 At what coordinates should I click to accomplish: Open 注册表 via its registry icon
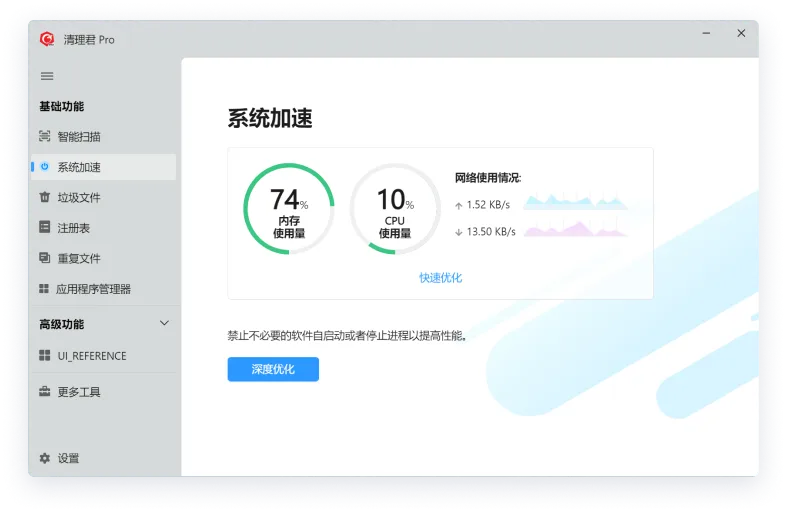(x=44, y=228)
